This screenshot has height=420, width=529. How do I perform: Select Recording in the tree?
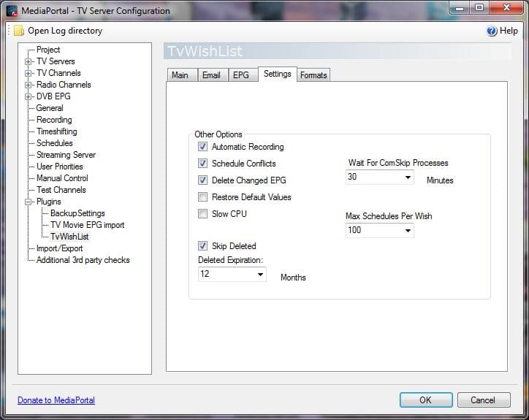click(x=54, y=120)
